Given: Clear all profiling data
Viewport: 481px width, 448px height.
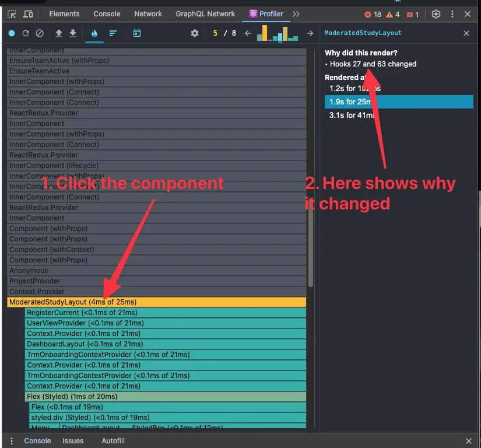Looking at the screenshot, I should click(40, 33).
